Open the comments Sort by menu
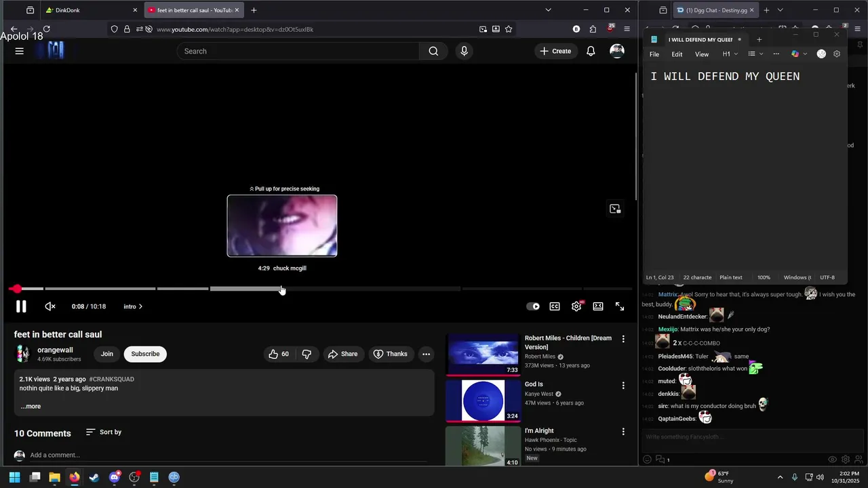Image resolution: width=868 pixels, height=488 pixels. tap(104, 432)
